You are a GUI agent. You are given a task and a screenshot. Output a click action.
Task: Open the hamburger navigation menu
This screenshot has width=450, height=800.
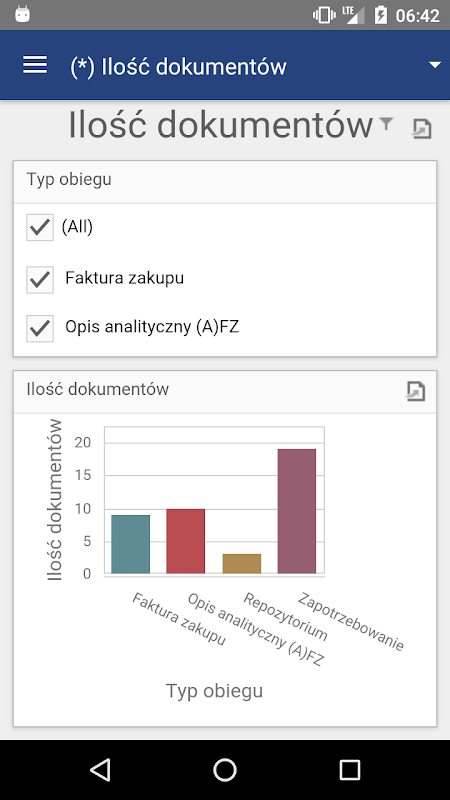click(x=35, y=65)
